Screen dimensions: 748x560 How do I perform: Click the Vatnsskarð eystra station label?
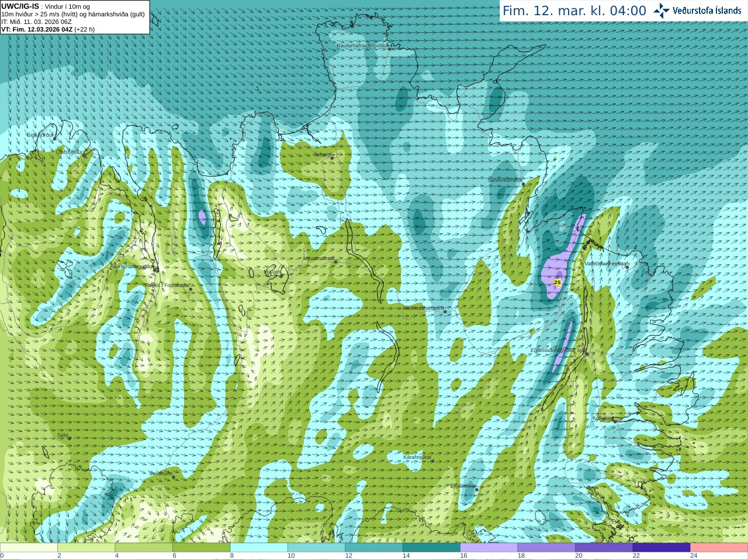point(605,264)
